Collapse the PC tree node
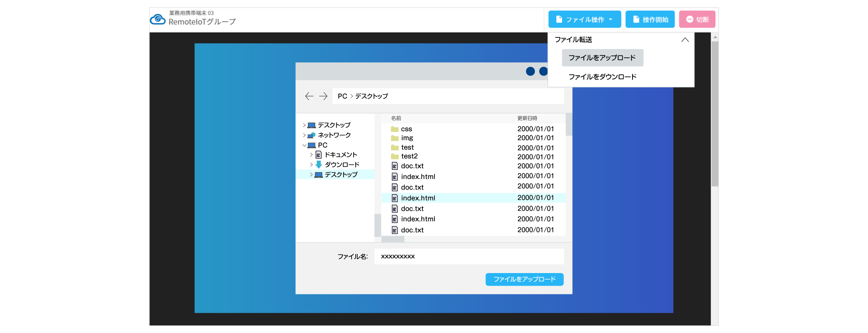Screen dimensions: 868x333 coord(304,145)
